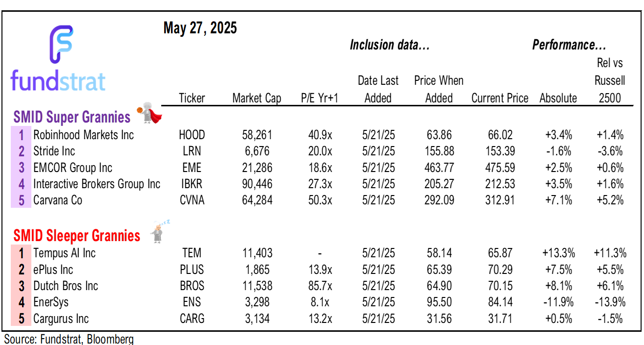
Task: Click the purple rank 1 cell
Action: 21,135
